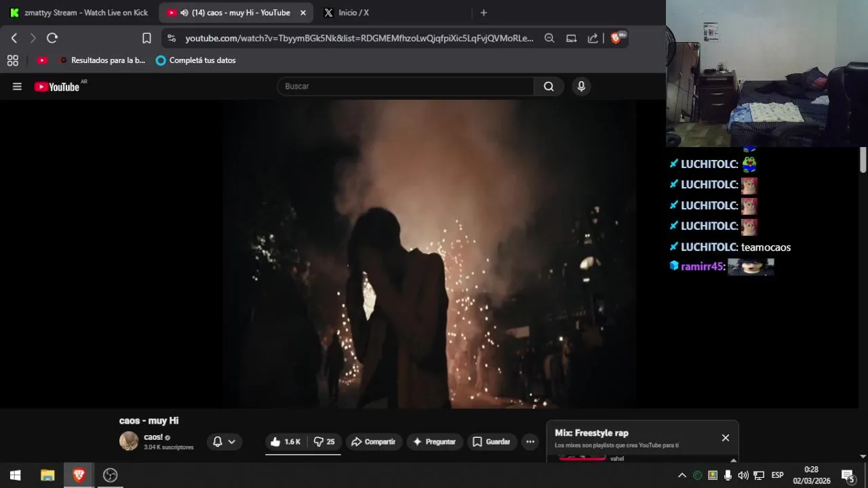Click the media cast icon in the address bar
Viewport: 868px width, 488px height.
571,39
